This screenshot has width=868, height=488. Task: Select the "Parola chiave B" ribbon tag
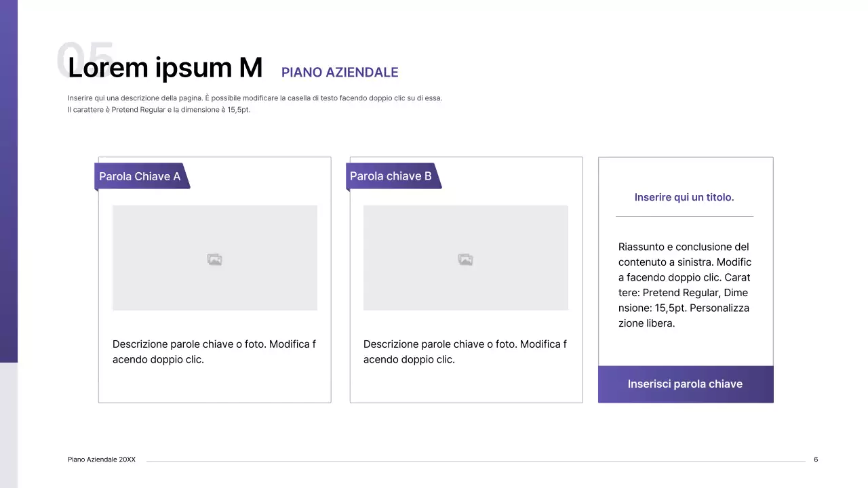(391, 176)
